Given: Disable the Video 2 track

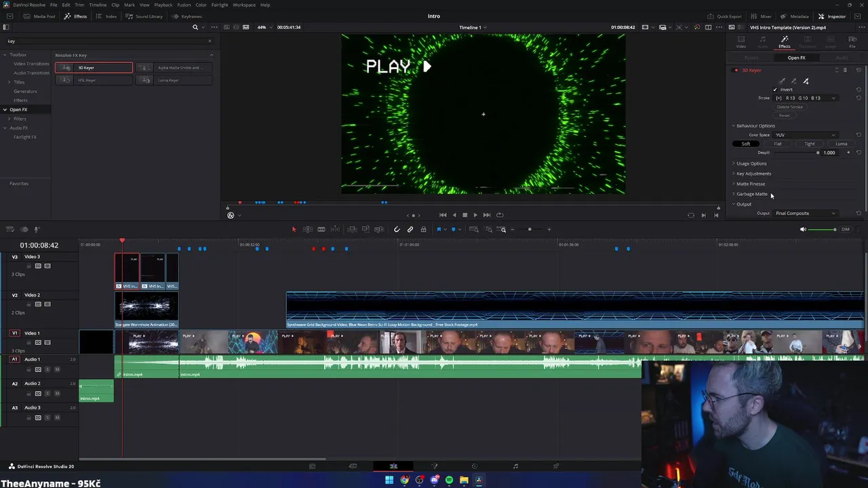Looking at the screenshot, I should click(47, 304).
